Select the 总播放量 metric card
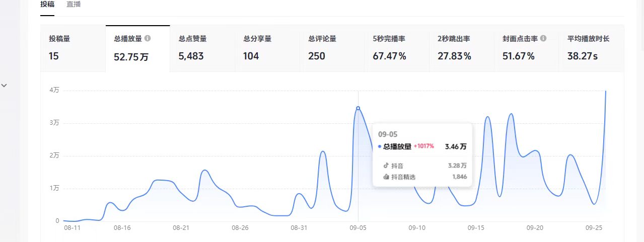Screen dimensions: 644x242 [x=138, y=48]
